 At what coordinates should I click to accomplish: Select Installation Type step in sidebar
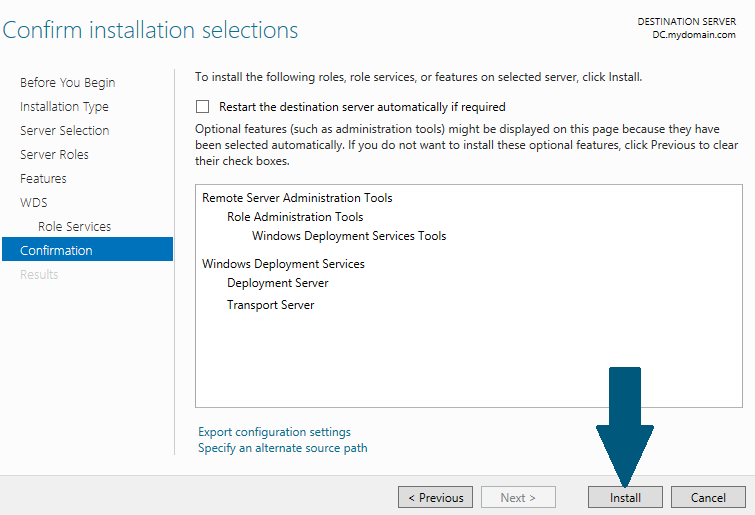pos(64,106)
